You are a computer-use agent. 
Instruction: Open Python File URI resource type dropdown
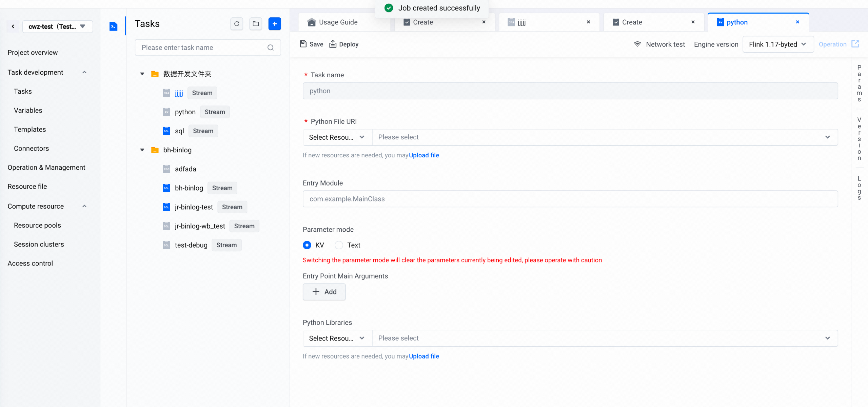tap(337, 137)
